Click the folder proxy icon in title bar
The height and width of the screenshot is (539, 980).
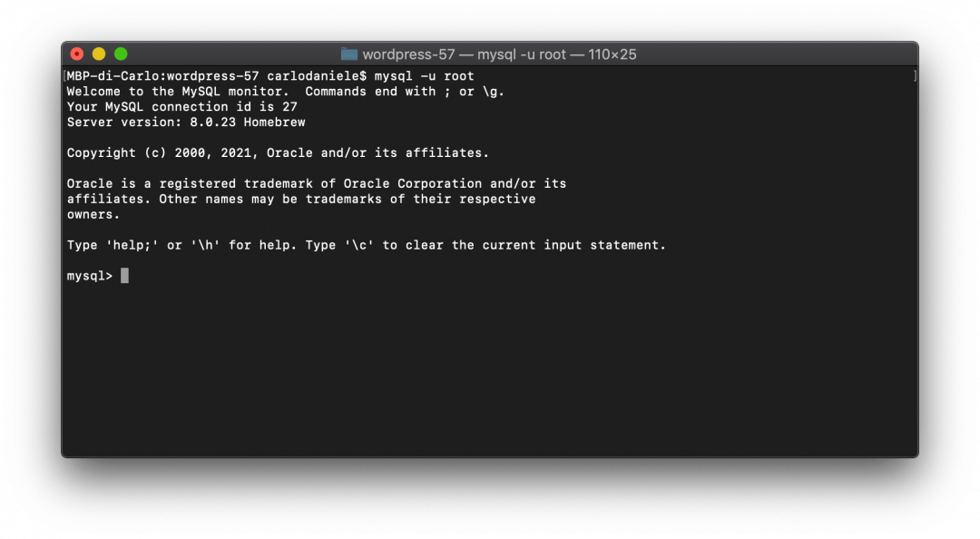tap(348, 54)
